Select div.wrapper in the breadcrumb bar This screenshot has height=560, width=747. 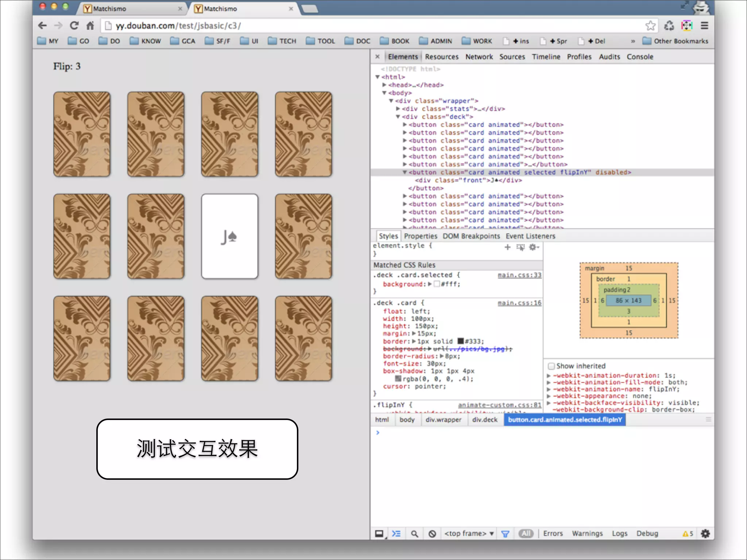(443, 420)
